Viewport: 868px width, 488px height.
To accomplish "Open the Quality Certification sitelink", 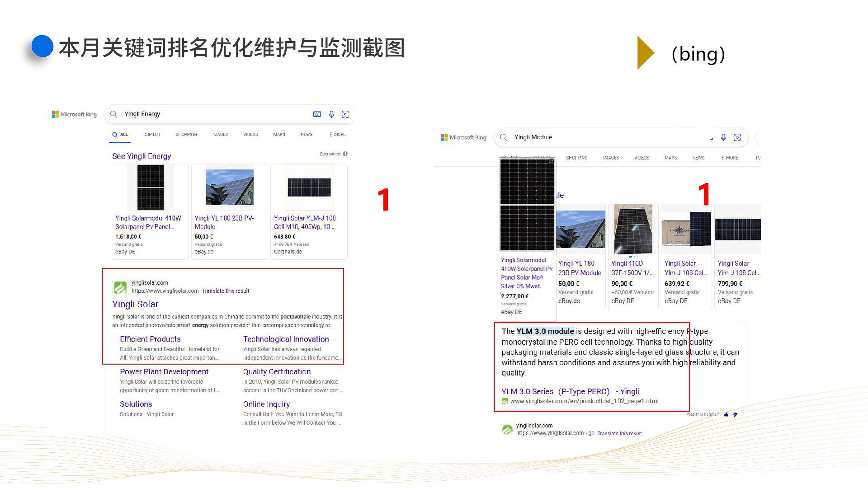I will (x=277, y=372).
